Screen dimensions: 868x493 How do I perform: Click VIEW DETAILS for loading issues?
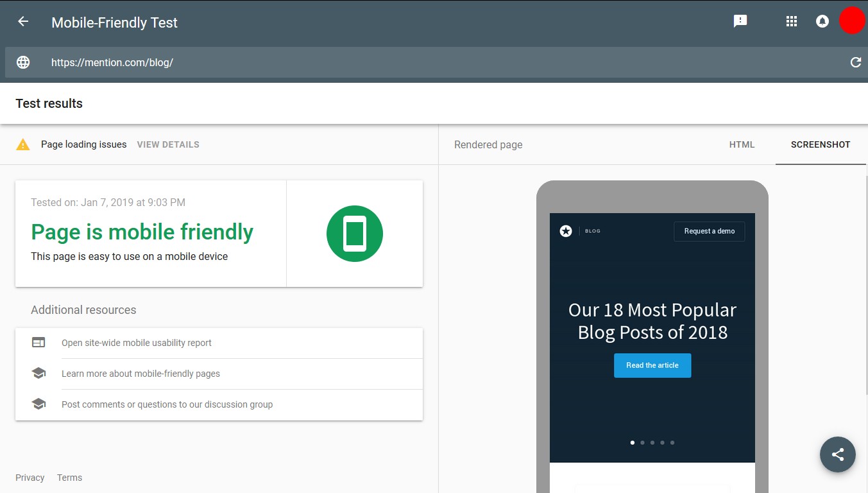[168, 144]
